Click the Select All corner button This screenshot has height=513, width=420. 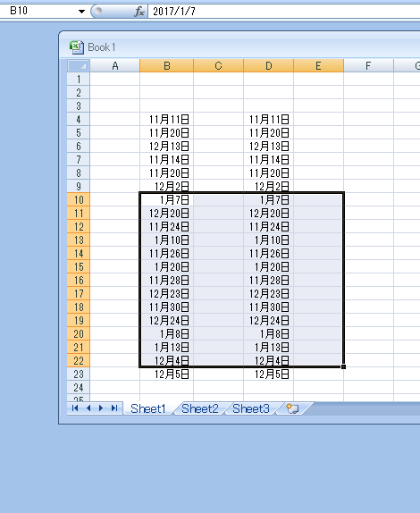(x=79, y=66)
